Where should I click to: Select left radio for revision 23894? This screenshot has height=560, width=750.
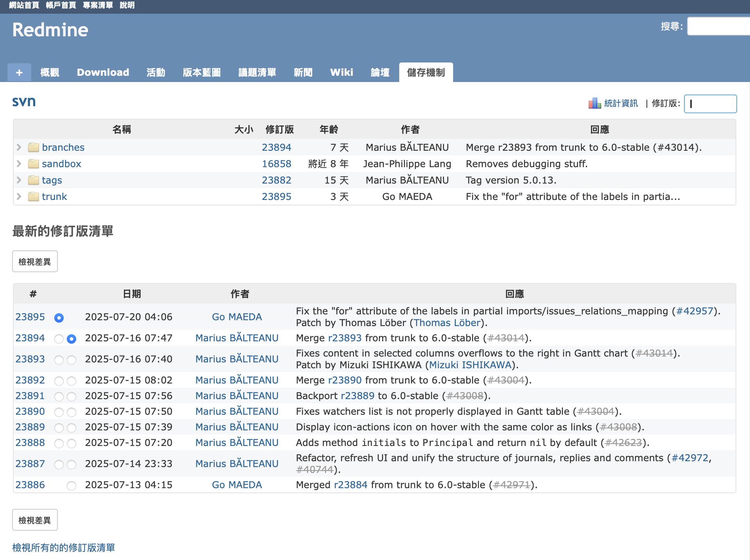(x=59, y=339)
